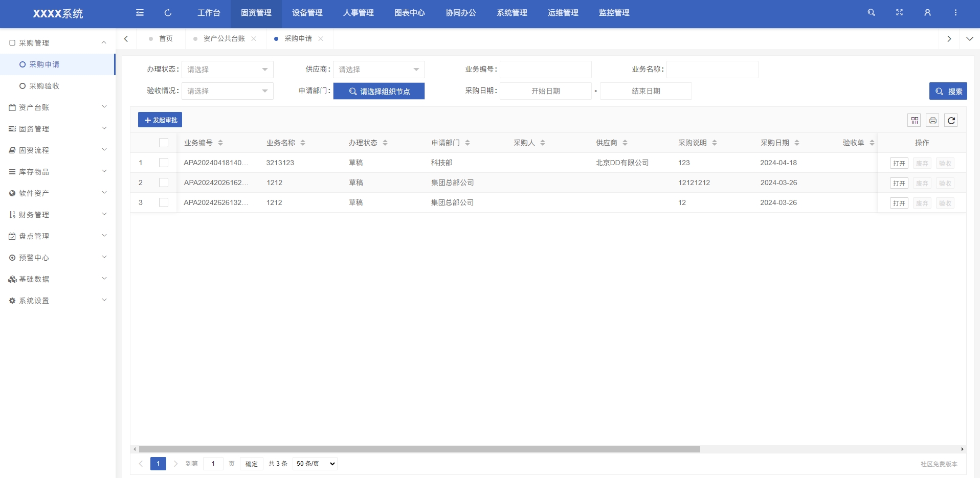Expand the 库存物品 sidebar group
980x478 pixels.
pos(57,172)
